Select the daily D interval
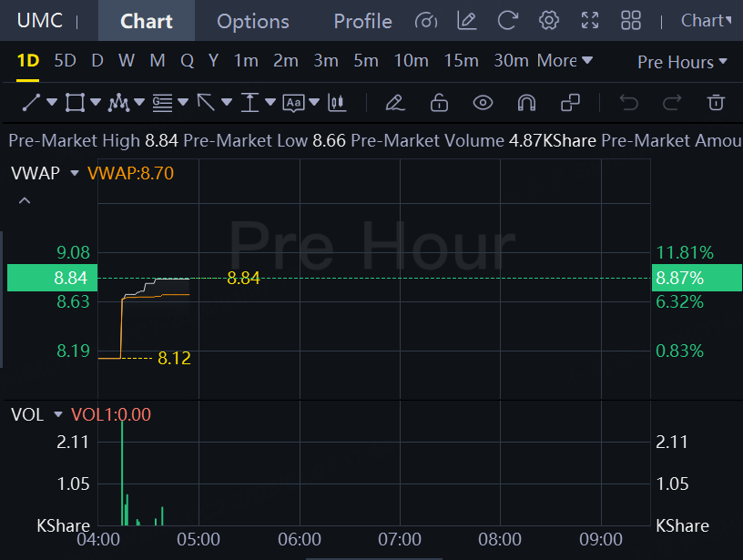Image resolution: width=743 pixels, height=560 pixels. [97, 61]
